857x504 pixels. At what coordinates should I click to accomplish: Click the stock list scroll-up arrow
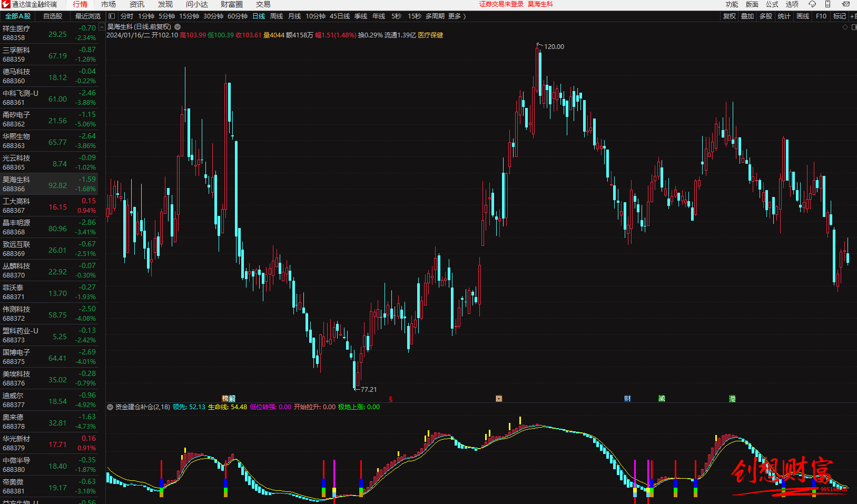pos(102,27)
